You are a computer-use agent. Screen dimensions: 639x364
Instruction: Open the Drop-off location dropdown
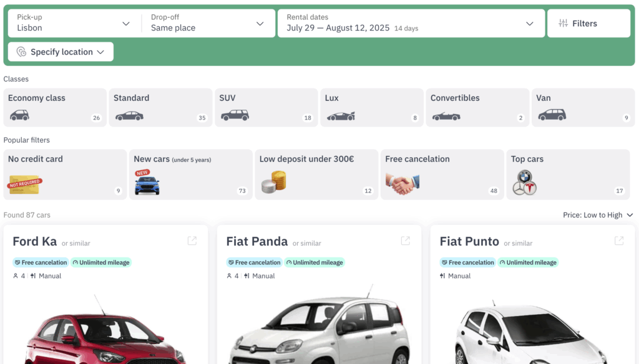coord(208,23)
